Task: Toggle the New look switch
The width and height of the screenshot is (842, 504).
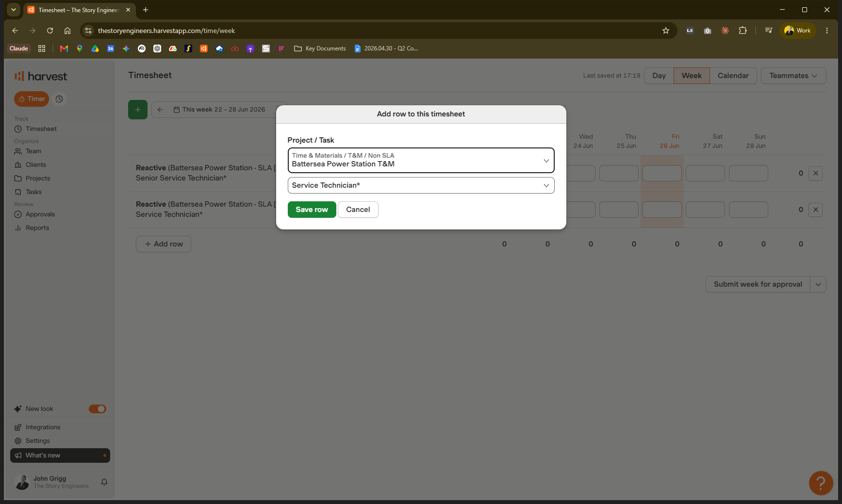Action: 98,409
